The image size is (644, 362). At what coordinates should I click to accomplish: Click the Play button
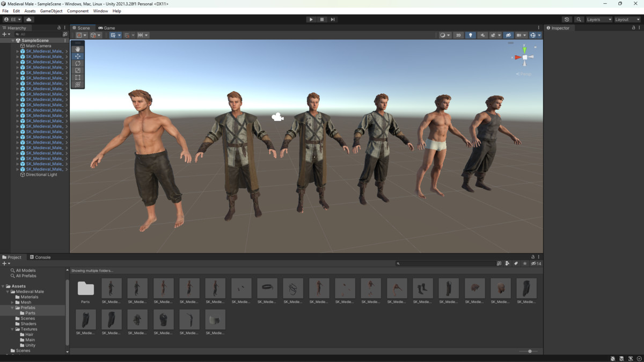[311, 19]
